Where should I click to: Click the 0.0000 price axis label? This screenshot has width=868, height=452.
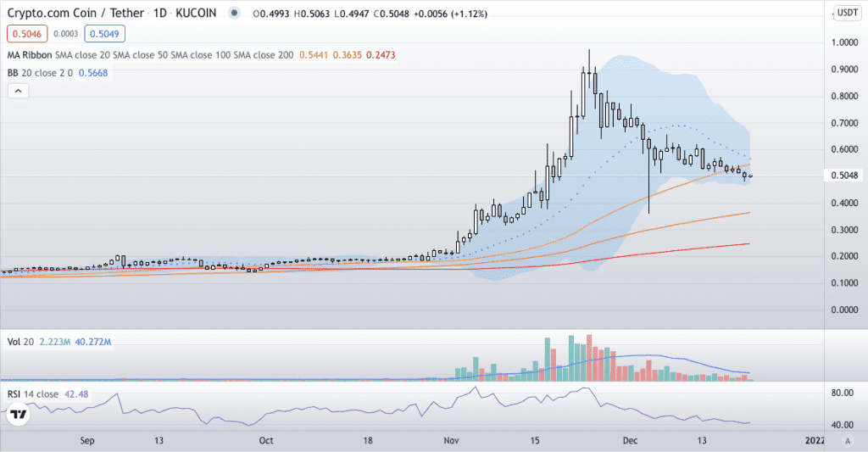(x=845, y=310)
